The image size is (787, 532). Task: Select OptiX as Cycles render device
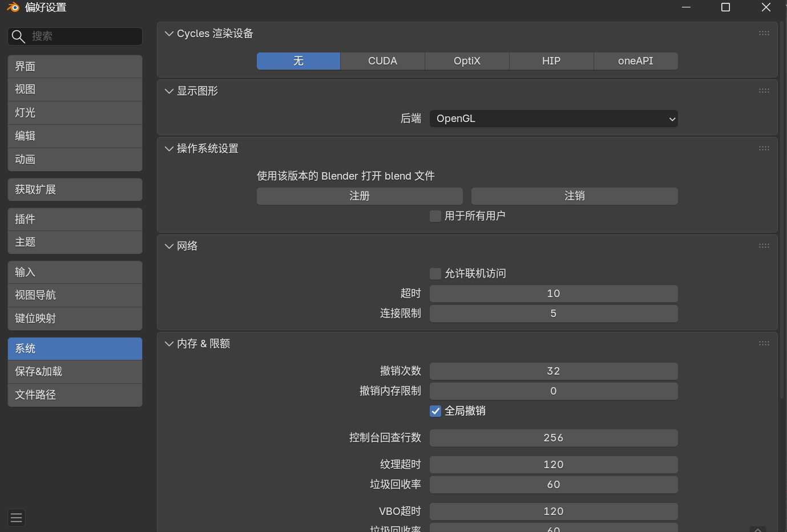[x=467, y=61]
